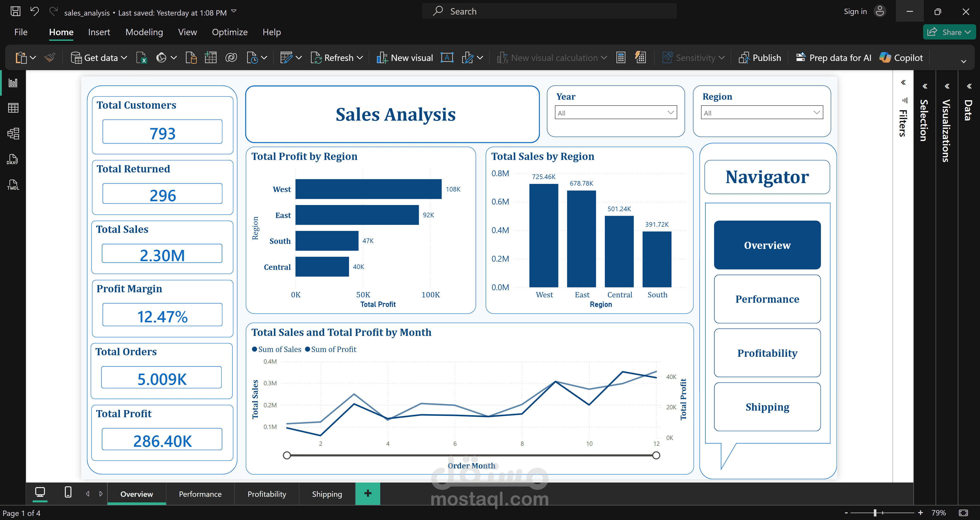This screenshot has width=980, height=520.
Task: Click New visual button
Action: pos(405,58)
